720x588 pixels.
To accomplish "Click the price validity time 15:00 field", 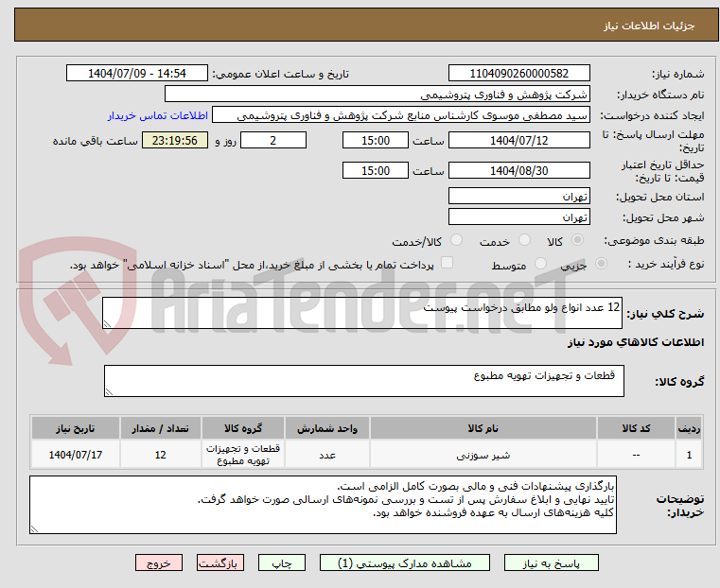I will (x=376, y=170).
